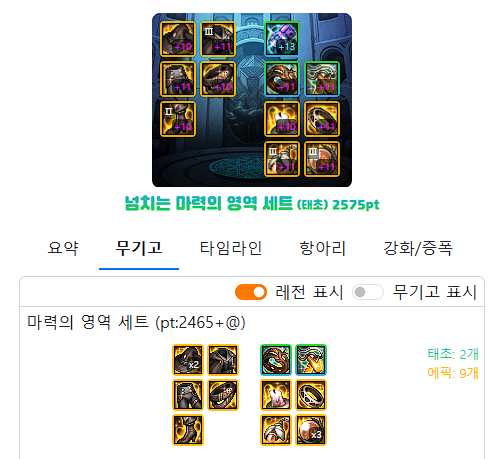489x459 pixels.
Task: Open the 강화/증폭 tab
Action: (418, 248)
